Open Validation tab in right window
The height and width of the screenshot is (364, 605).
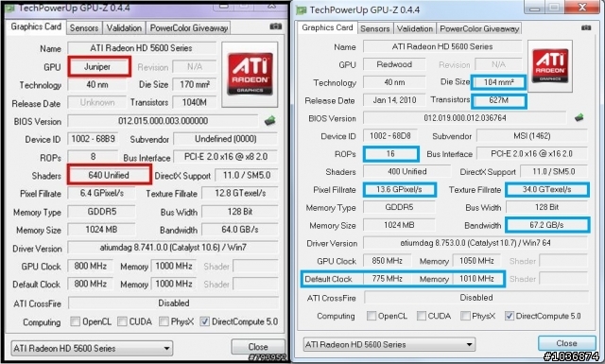point(415,29)
